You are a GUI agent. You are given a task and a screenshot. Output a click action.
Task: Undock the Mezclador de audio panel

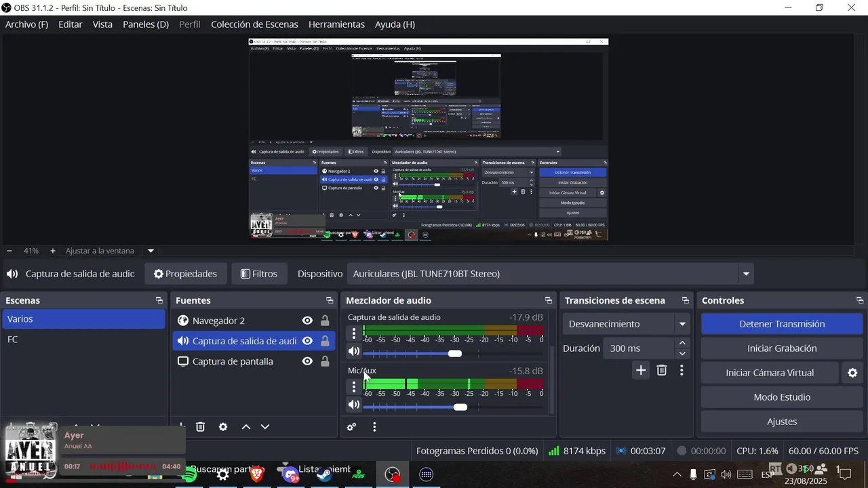(x=549, y=300)
